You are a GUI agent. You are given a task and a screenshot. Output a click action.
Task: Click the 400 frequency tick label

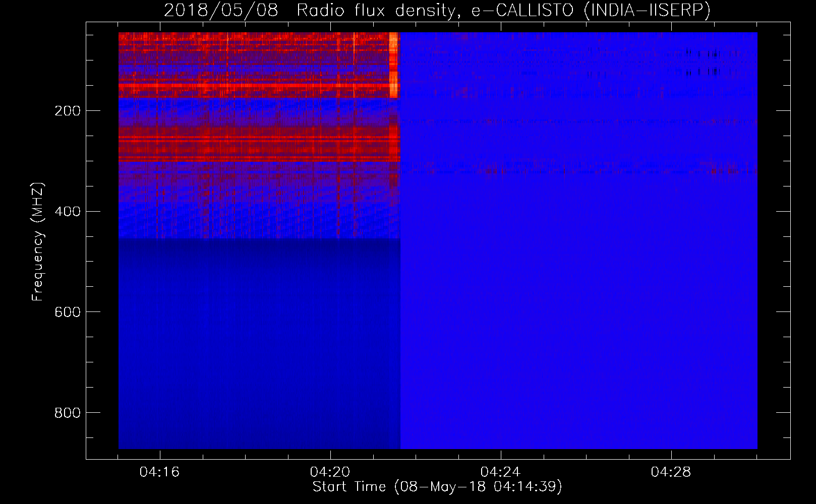click(68, 212)
